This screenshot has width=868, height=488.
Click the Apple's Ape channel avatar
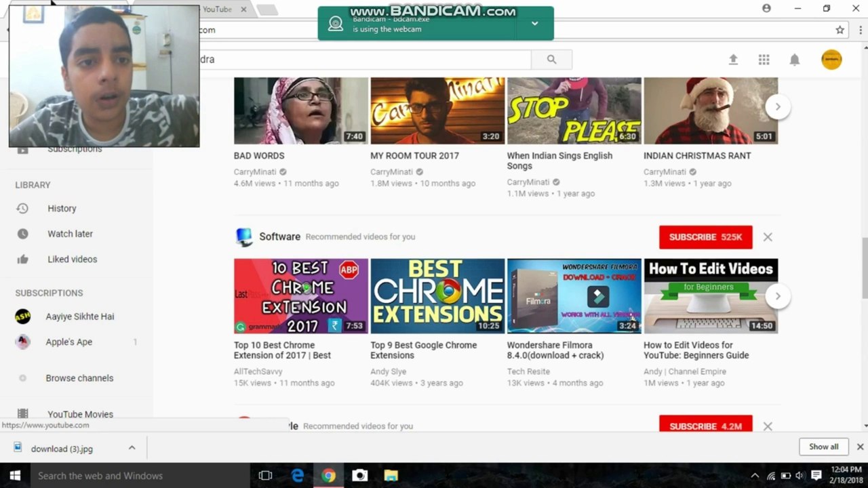pos(23,342)
